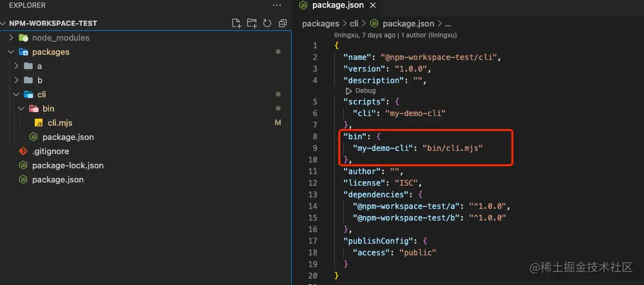Click the cli folder icon
The height and width of the screenshot is (285, 644).
pos(28,95)
